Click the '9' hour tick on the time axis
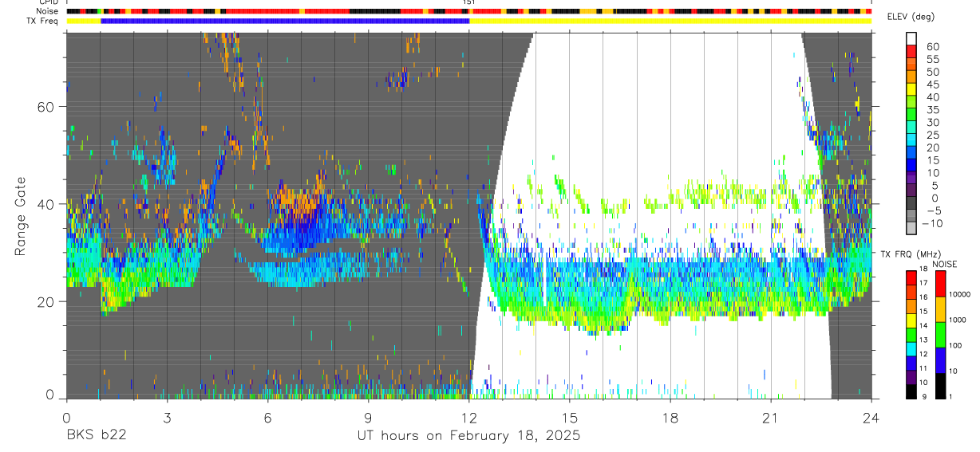 click(368, 418)
